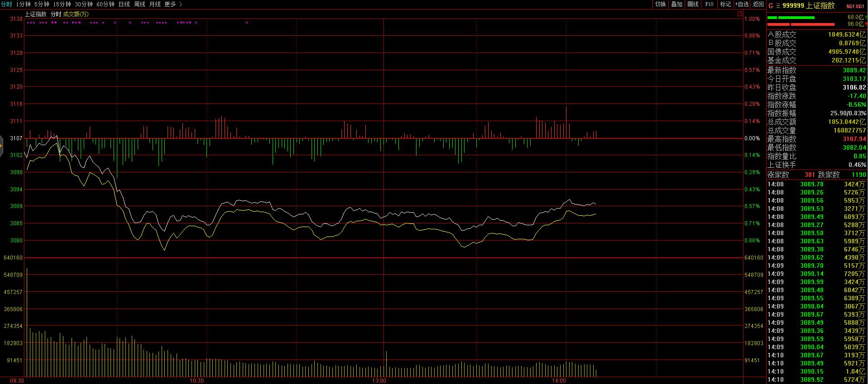Click the 最高指数 value 3107.94
The height and width of the screenshot is (384, 868).
point(854,139)
